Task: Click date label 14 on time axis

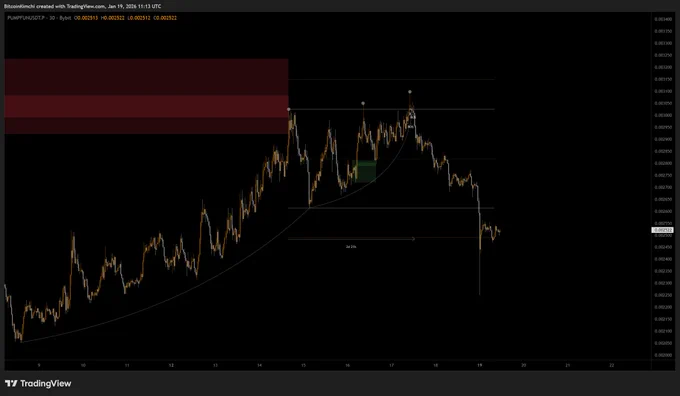Action: pos(259,365)
